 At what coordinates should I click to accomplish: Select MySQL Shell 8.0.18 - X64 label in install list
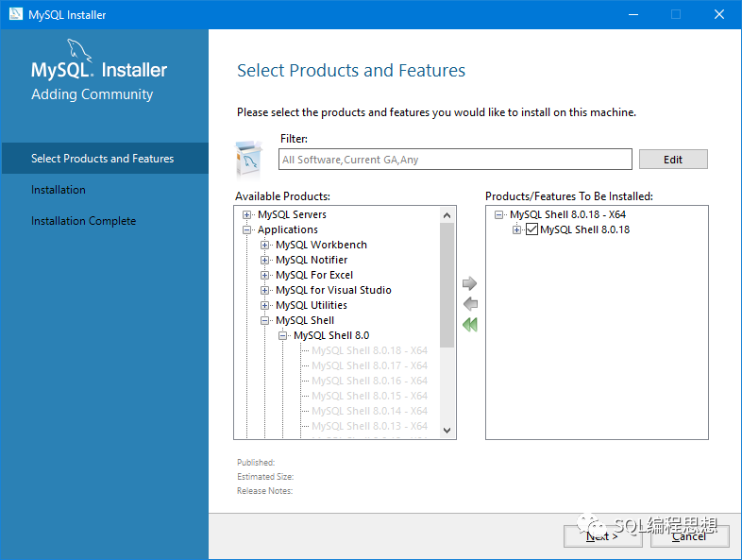point(568,214)
